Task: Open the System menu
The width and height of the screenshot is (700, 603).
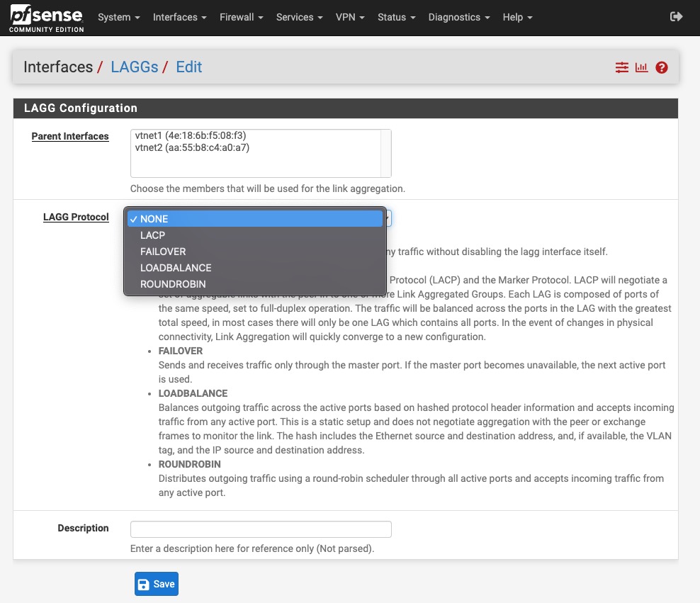Action: [119, 18]
